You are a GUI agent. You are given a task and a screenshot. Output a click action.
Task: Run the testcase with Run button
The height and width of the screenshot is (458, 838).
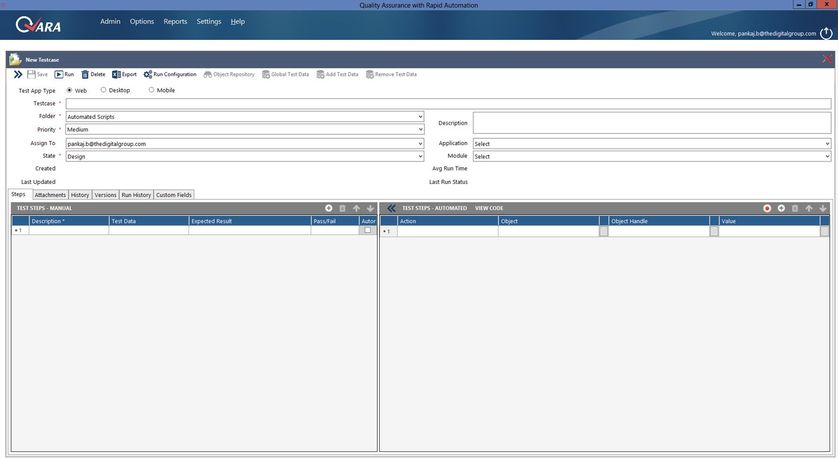64,74
